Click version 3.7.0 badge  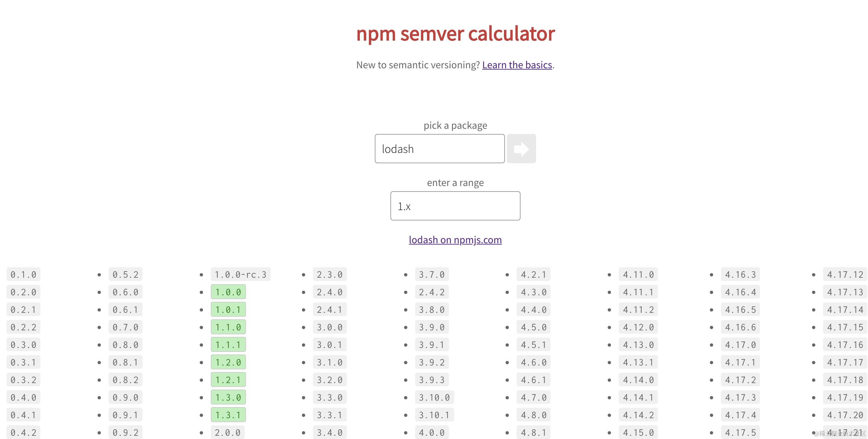(431, 274)
